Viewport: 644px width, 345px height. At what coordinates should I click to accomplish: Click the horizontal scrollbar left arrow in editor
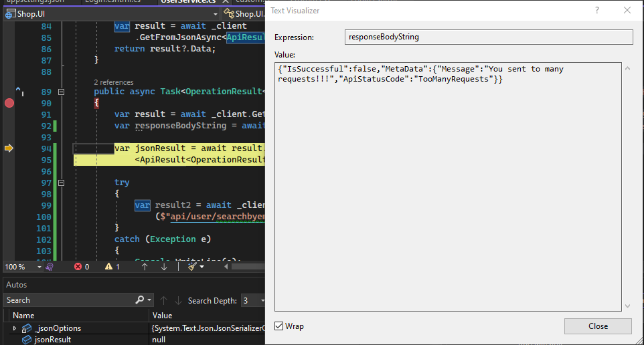226,267
